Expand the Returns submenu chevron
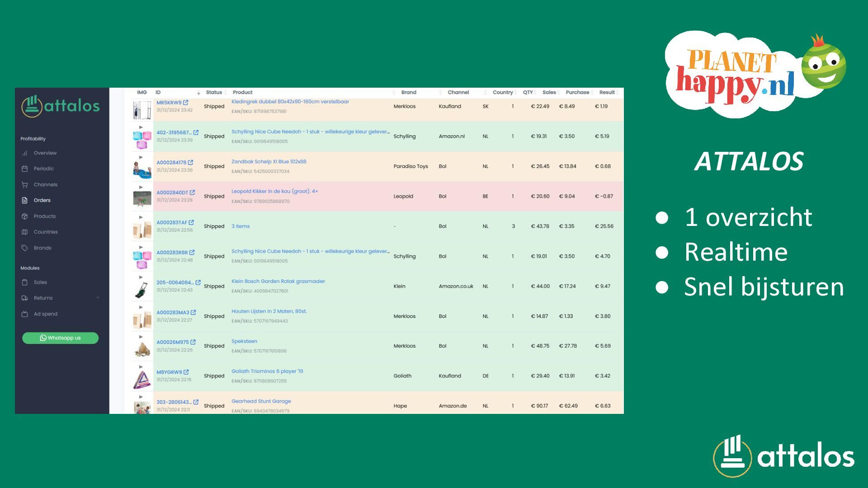Viewport: 868px width, 488px height. (x=98, y=298)
